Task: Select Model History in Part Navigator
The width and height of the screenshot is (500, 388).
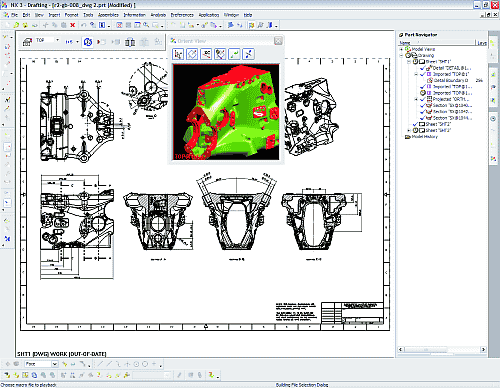Action: tap(424, 137)
